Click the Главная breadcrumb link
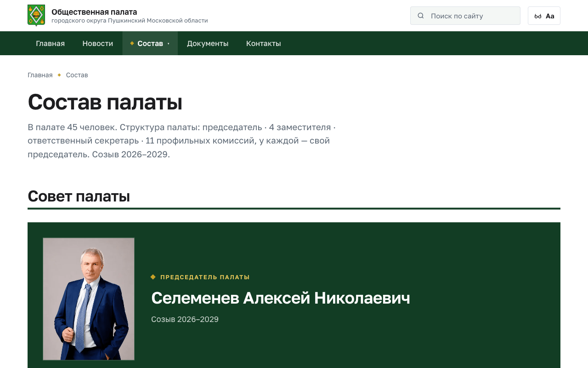588x368 pixels. pyautogui.click(x=40, y=75)
